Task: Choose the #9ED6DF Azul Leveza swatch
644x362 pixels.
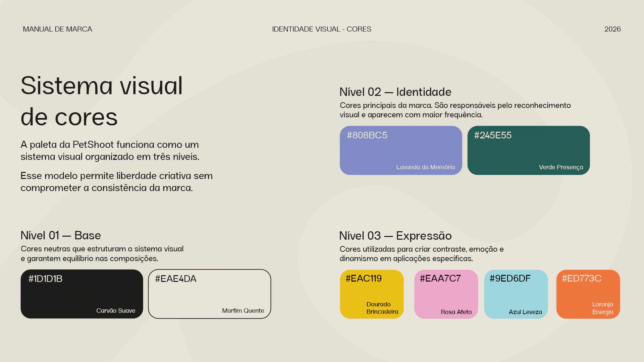Action: pos(516,294)
